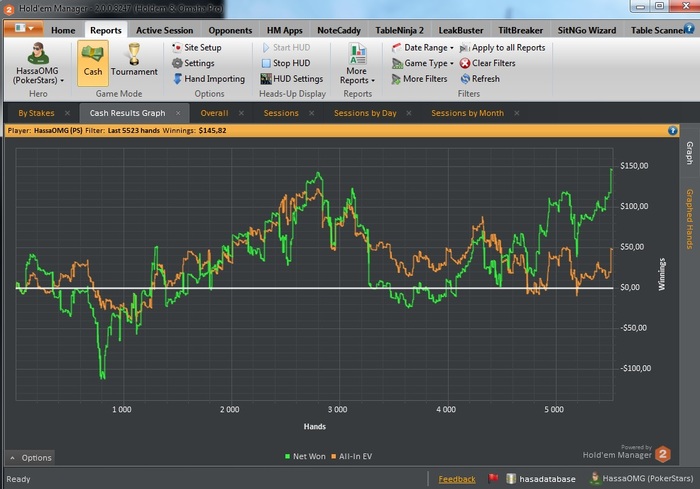Image resolution: width=700 pixels, height=489 pixels.
Task: Open the LeakBuster tab
Action: click(461, 30)
